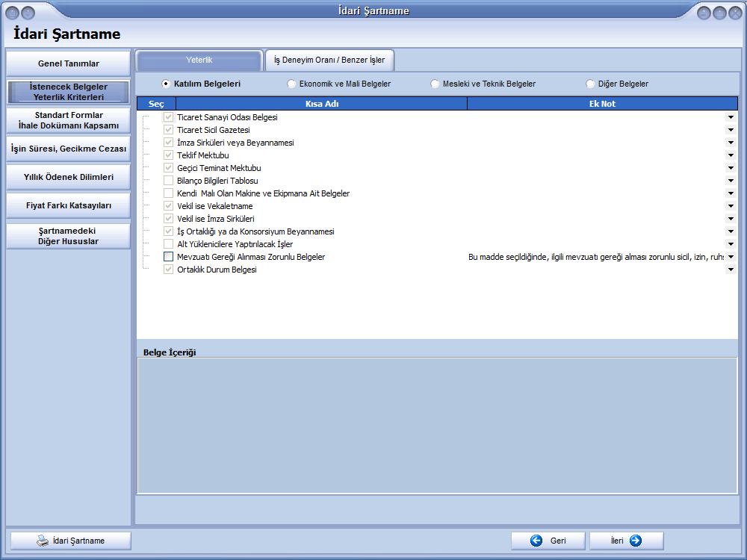Open Genel Tanımlar section
Viewport: 747px width, 560px height.
click(x=69, y=63)
